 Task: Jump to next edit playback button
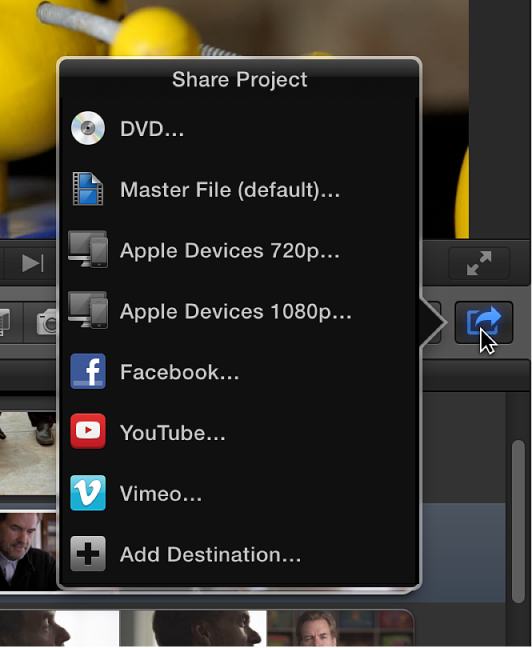32,263
